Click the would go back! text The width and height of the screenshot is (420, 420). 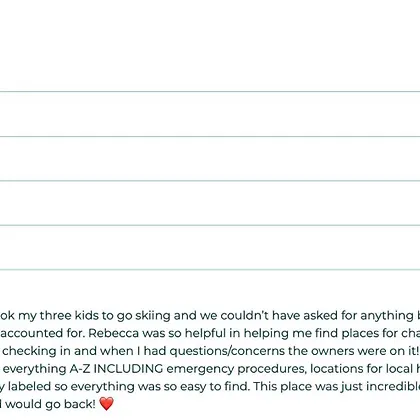[x=50, y=404]
